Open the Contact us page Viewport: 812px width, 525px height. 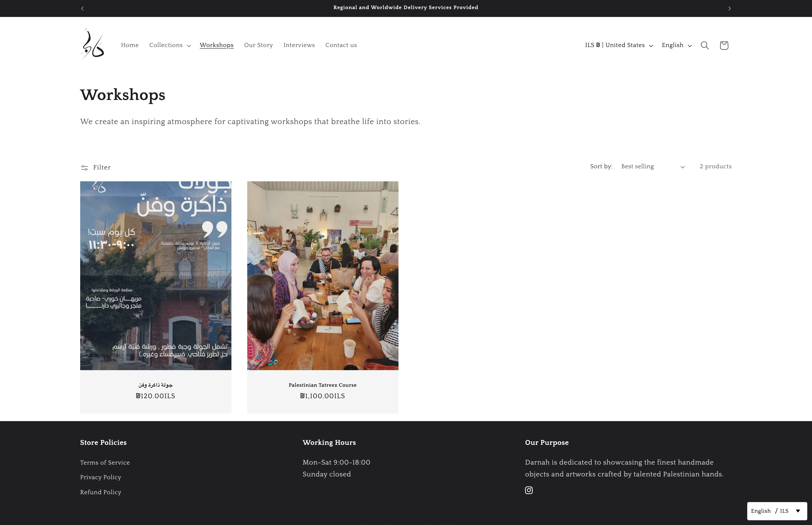pos(341,45)
